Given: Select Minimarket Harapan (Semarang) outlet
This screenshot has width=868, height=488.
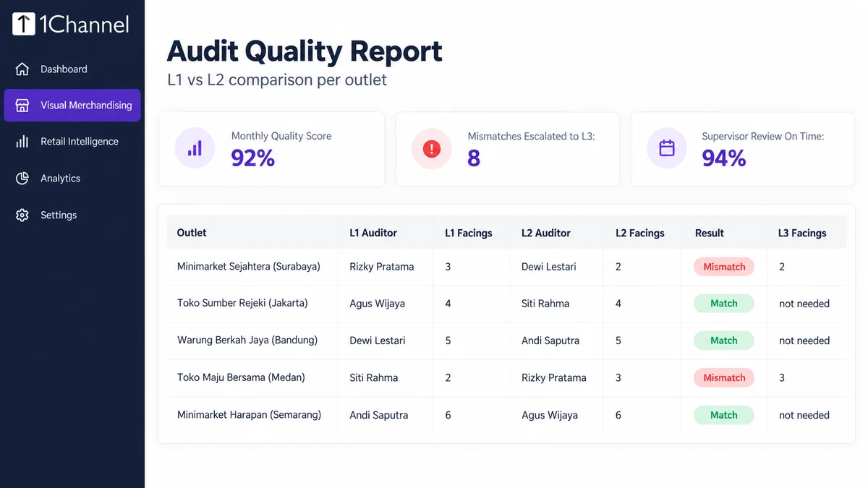Looking at the screenshot, I should tap(249, 415).
